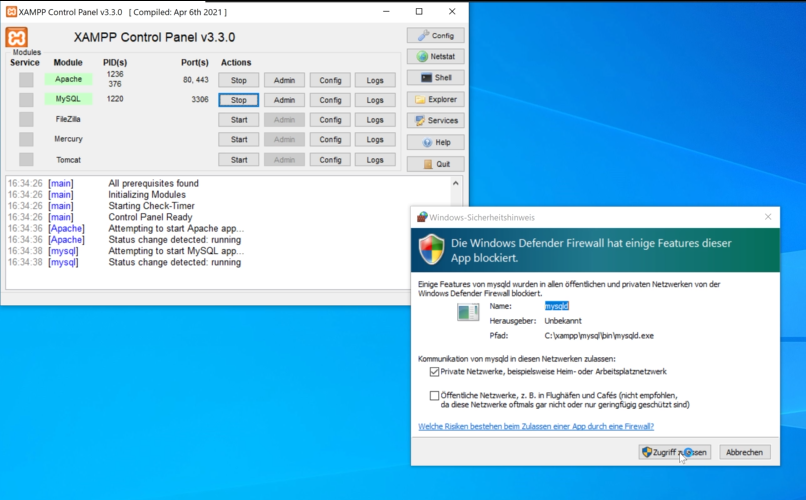Click the selected mysqld name field
This screenshot has width=806, height=500.
click(557, 306)
